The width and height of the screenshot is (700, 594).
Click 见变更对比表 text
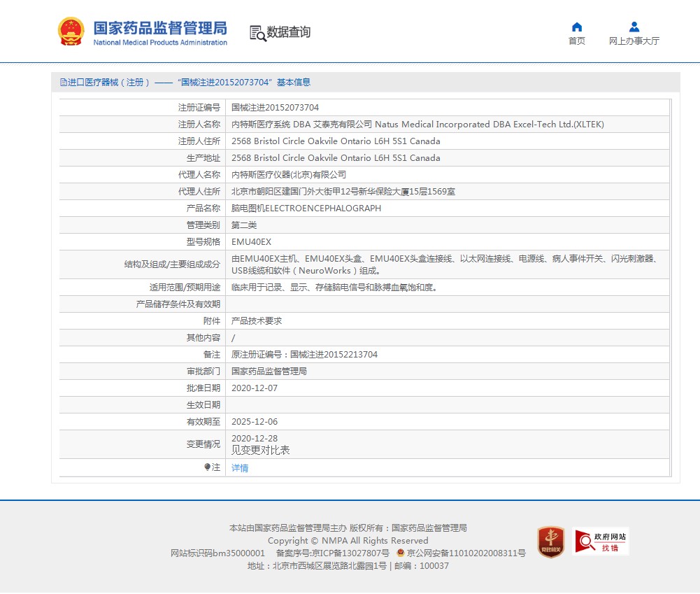click(x=260, y=450)
